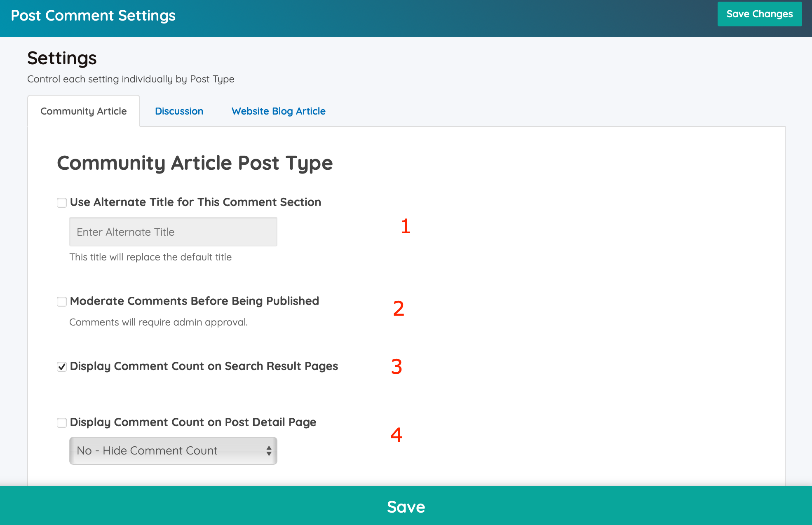Tick the Moderate Comments Before Being Published checkbox
This screenshot has width=812, height=525.
(62, 302)
